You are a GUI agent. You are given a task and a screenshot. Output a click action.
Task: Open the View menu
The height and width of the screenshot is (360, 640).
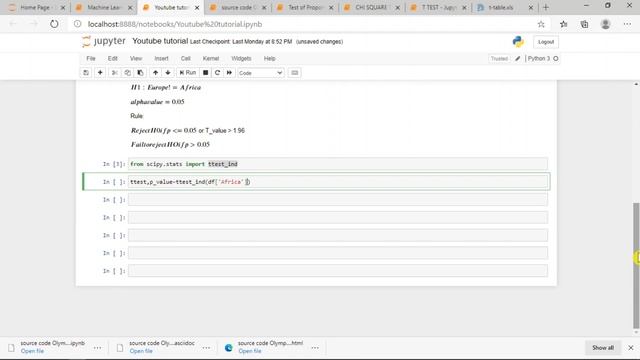(136, 58)
